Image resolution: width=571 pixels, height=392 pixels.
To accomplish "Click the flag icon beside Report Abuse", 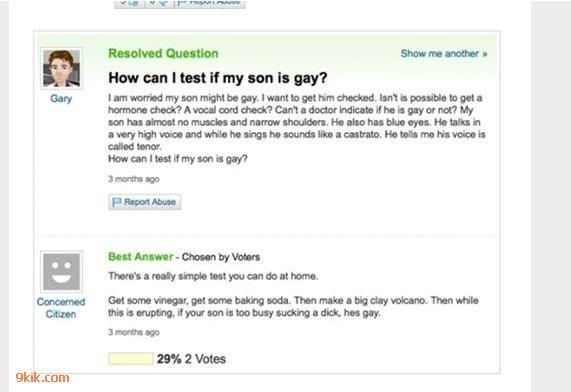I will (x=117, y=202).
